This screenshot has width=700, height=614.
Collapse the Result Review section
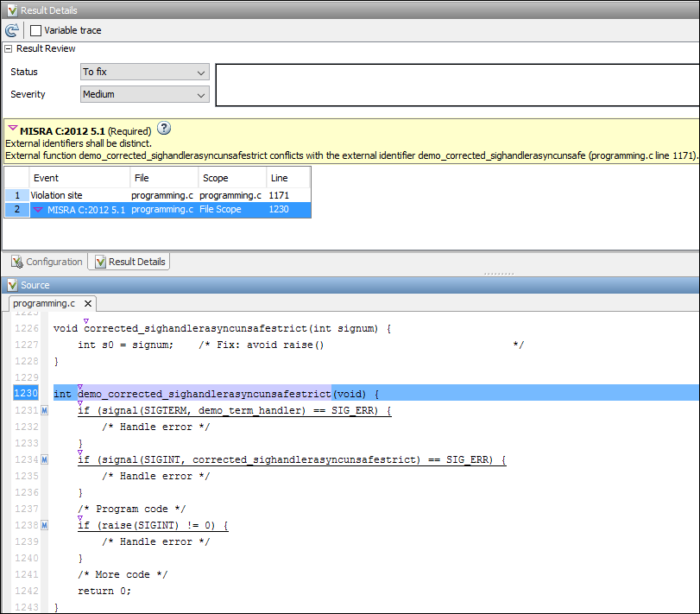pyautogui.click(x=8, y=49)
